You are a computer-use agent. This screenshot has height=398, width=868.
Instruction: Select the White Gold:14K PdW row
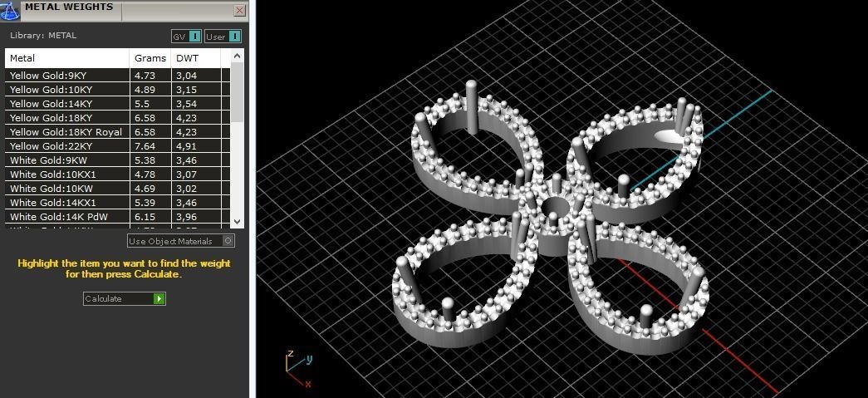point(117,217)
